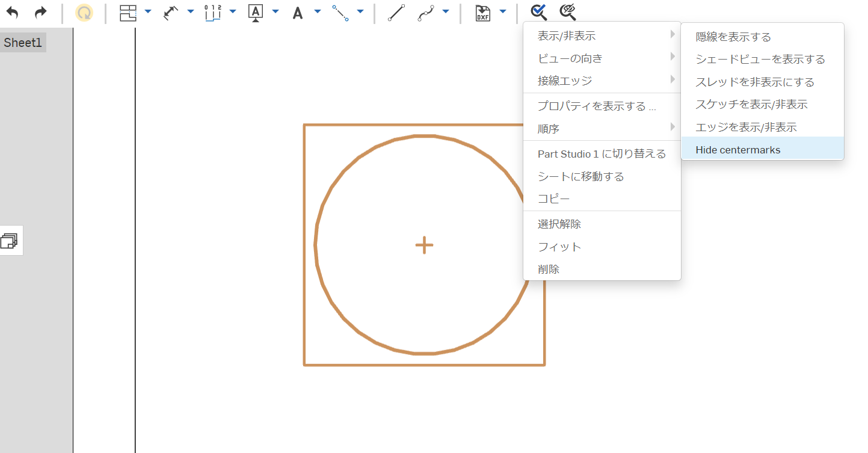Open dropdown arrow next to ordinate dimension tool
Image resolution: width=868 pixels, height=453 pixels.
point(233,11)
